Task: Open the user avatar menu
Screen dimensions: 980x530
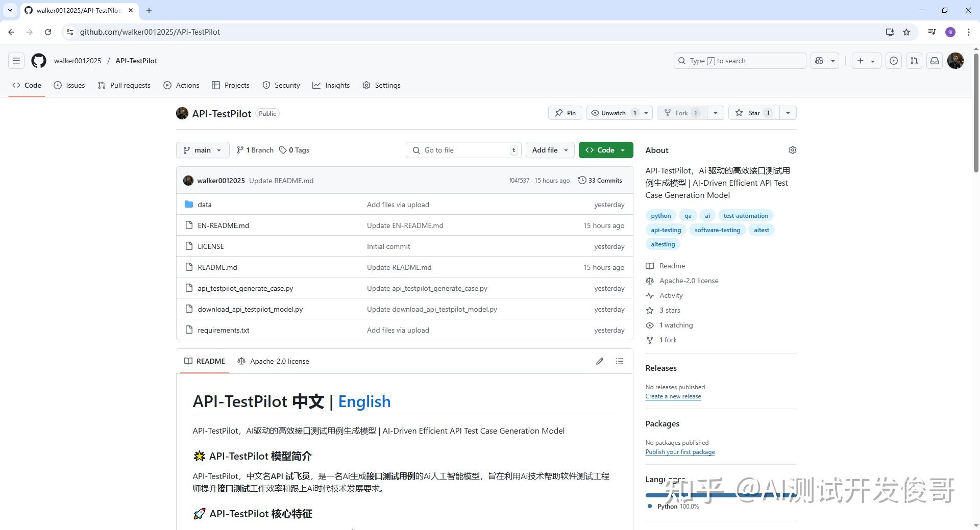Action: pos(955,61)
